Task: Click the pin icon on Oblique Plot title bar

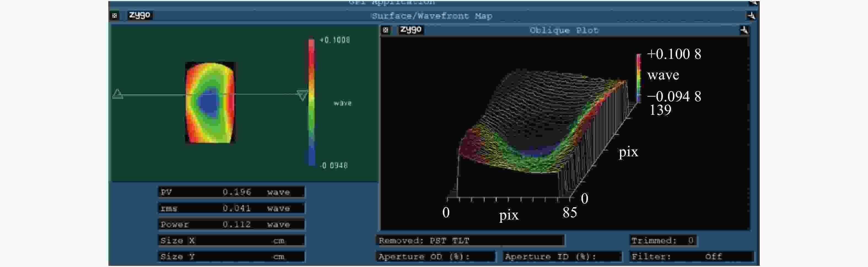Action: [744, 30]
